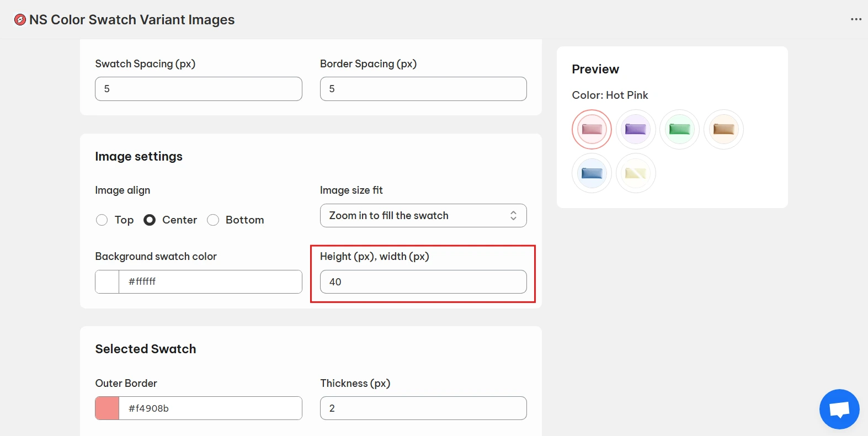Select the blue pillow swatch
868x436 pixels.
coord(592,173)
